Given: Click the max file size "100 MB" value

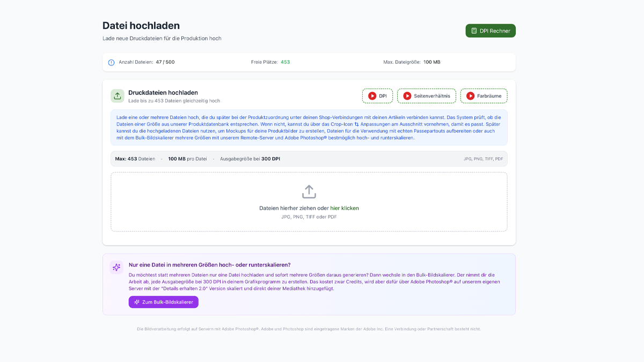Looking at the screenshot, I should [x=432, y=62].
